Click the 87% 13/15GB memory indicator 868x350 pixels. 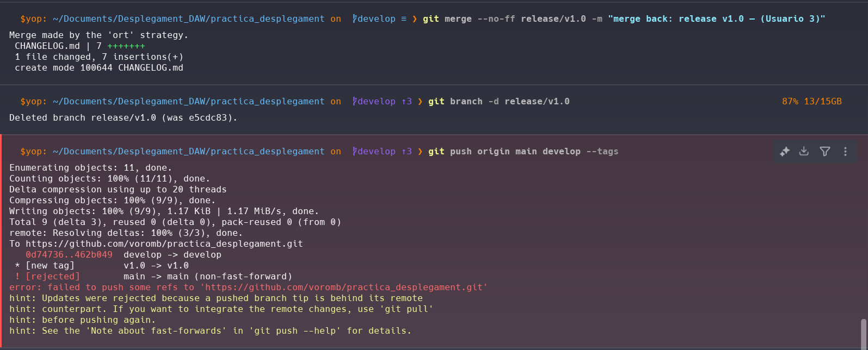coord(811,102)
